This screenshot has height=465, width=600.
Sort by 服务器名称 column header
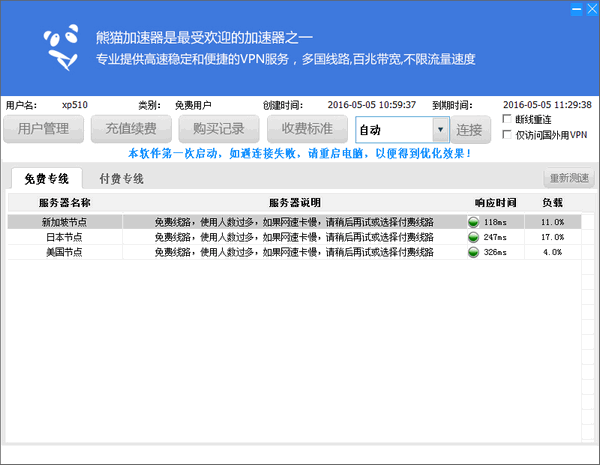[65, 203]
